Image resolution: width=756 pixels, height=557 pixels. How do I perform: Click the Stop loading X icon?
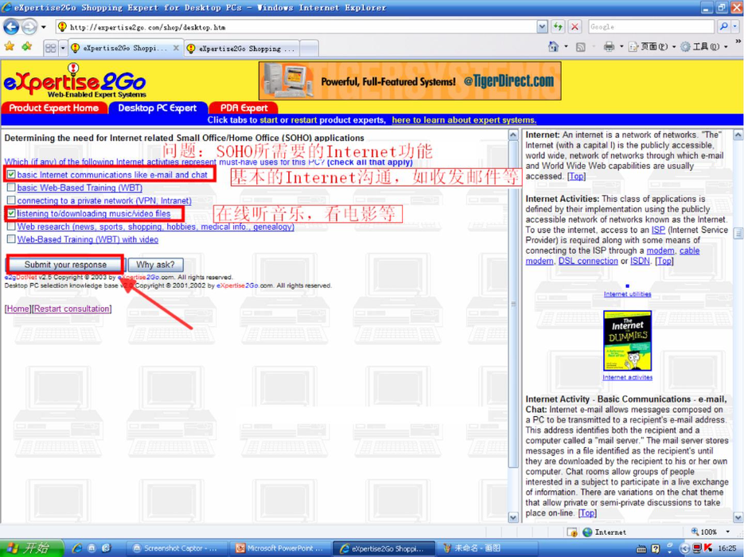(575, 27)
